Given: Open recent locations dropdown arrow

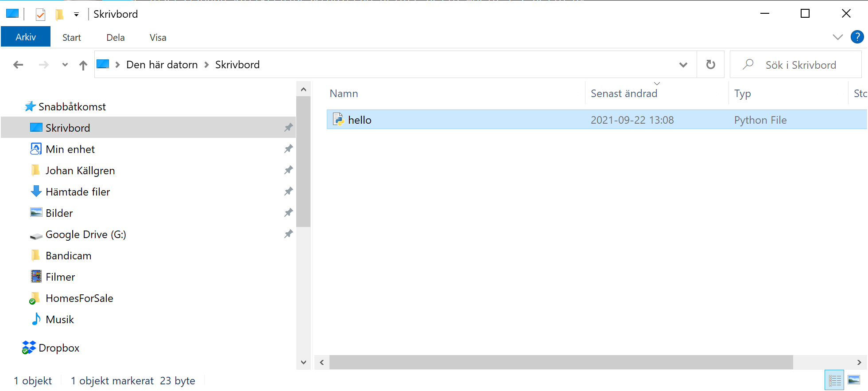Looking at the screenshot, I should 65,65.
